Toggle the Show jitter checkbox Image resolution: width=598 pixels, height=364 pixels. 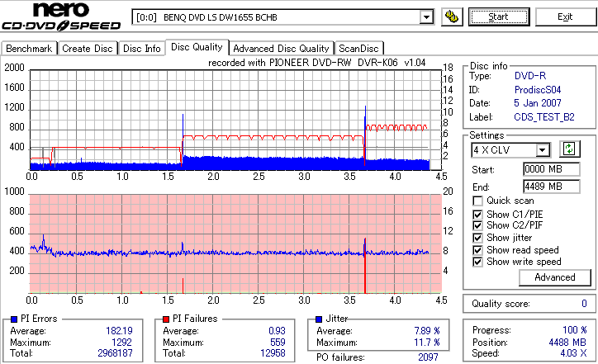pos(477,238)
